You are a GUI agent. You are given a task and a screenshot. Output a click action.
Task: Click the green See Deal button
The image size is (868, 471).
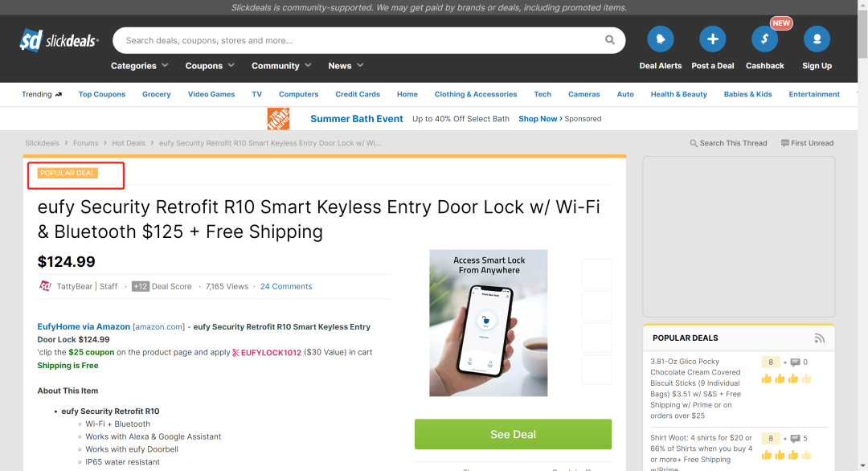pos(513,434)
